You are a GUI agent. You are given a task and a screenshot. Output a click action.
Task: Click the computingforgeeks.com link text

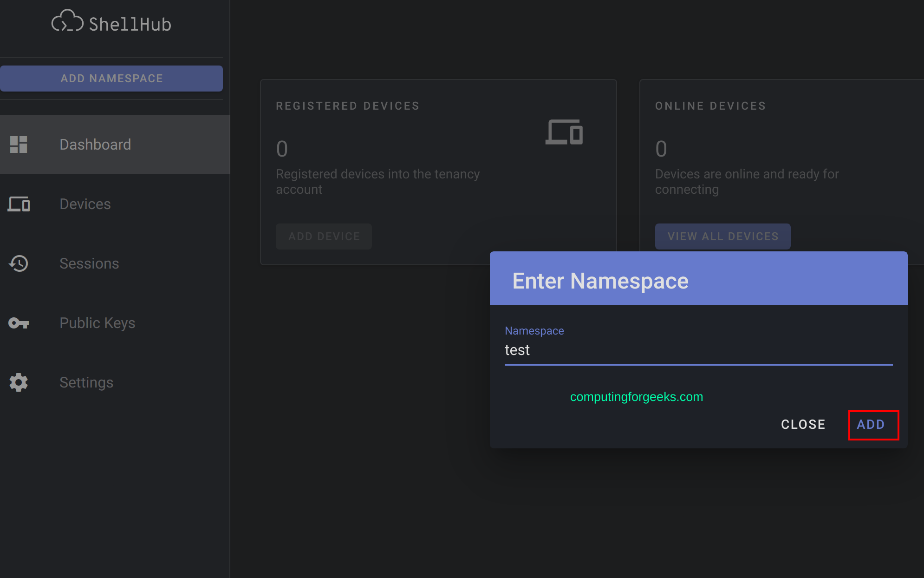click(636, 397)
